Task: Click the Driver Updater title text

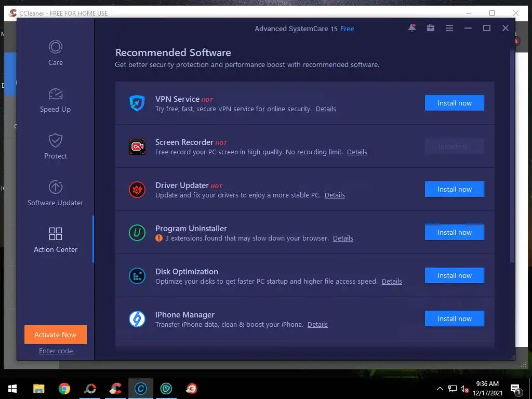Action: [182, 185]
